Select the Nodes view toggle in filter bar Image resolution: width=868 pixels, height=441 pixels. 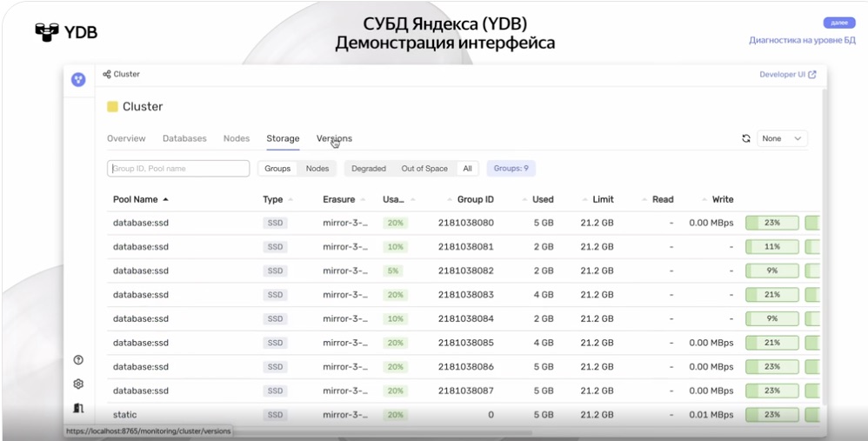(317, 169)
